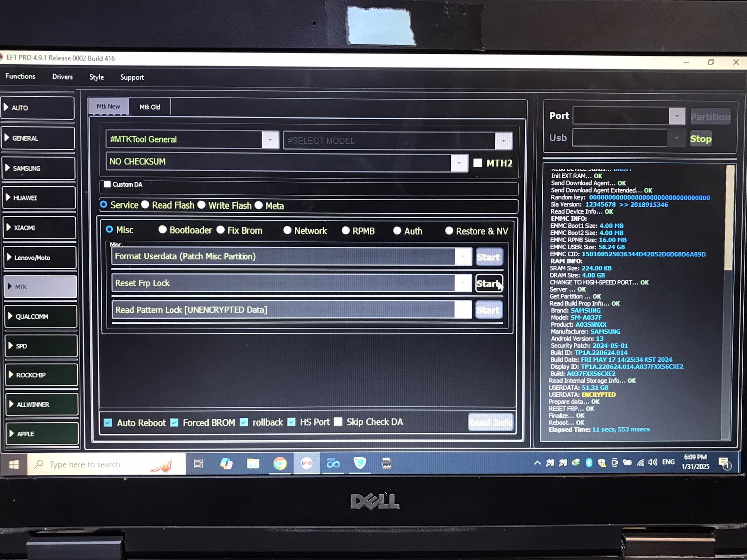The image size is (747, 560).
Task: Open Windows Security tray icon
Action: point(602,463)
